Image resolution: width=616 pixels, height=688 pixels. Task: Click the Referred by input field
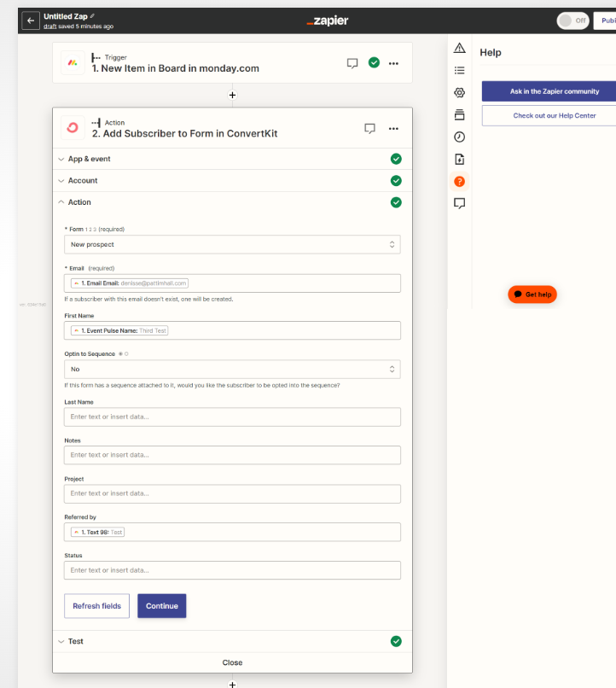(x=232, y=532)
